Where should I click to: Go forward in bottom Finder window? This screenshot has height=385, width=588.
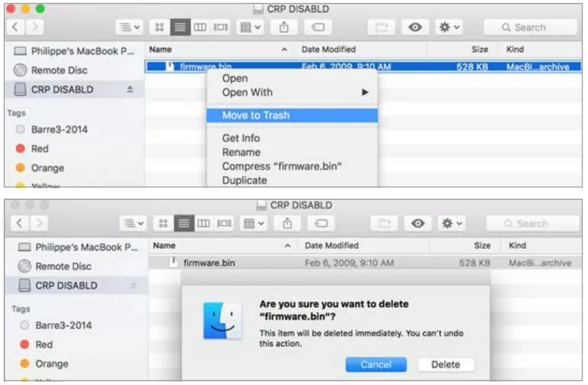pyautogui.click(x=38, y=223)
